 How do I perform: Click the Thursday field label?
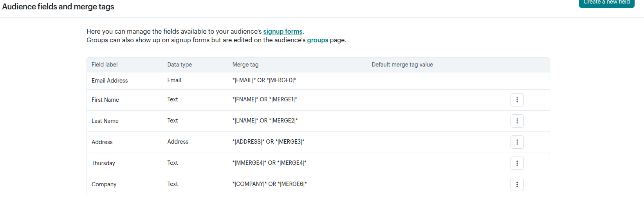103,163
